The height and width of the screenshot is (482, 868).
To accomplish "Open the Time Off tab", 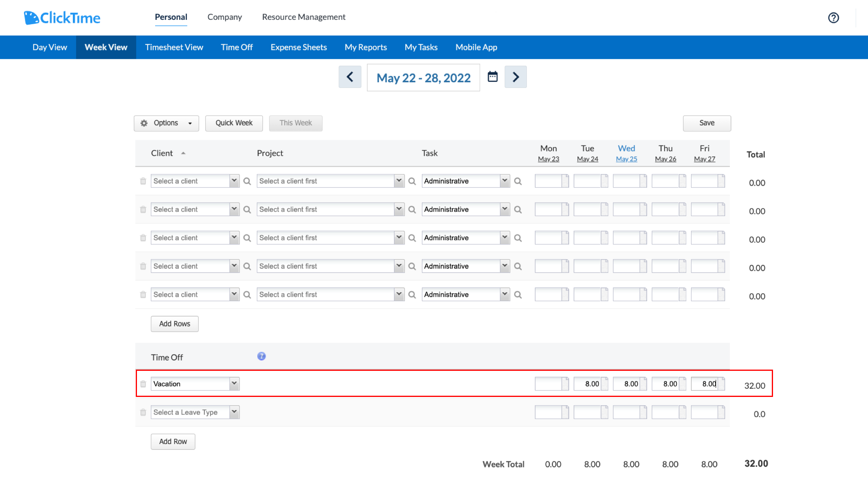I will 237,47.
